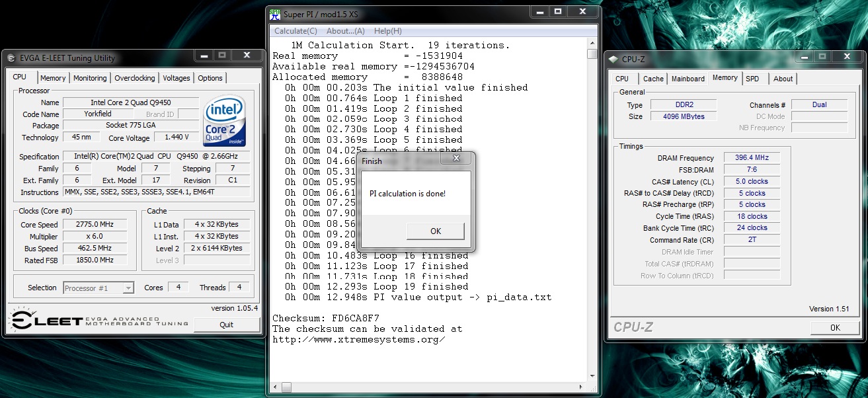Click the Channels # value Dual

click(x=820, y=104)
